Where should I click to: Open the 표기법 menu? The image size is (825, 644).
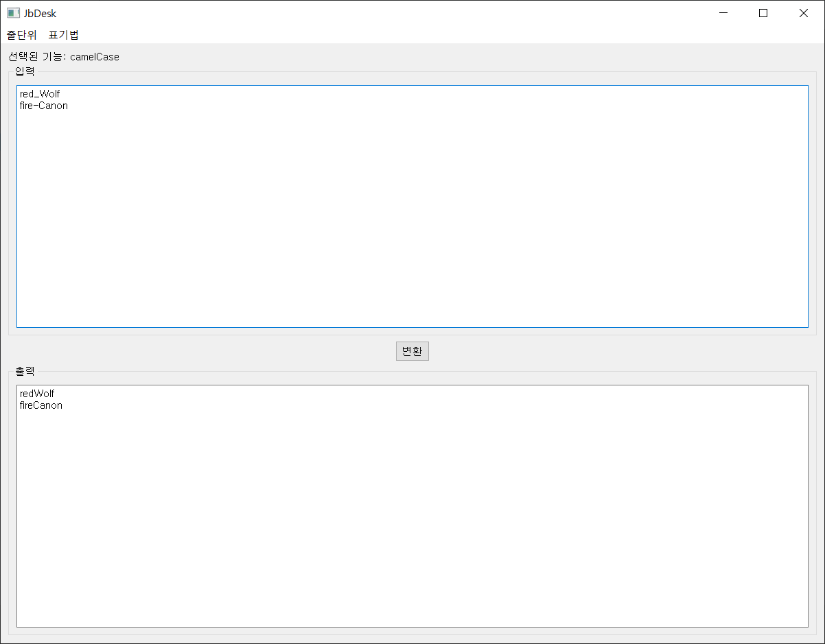63,35
